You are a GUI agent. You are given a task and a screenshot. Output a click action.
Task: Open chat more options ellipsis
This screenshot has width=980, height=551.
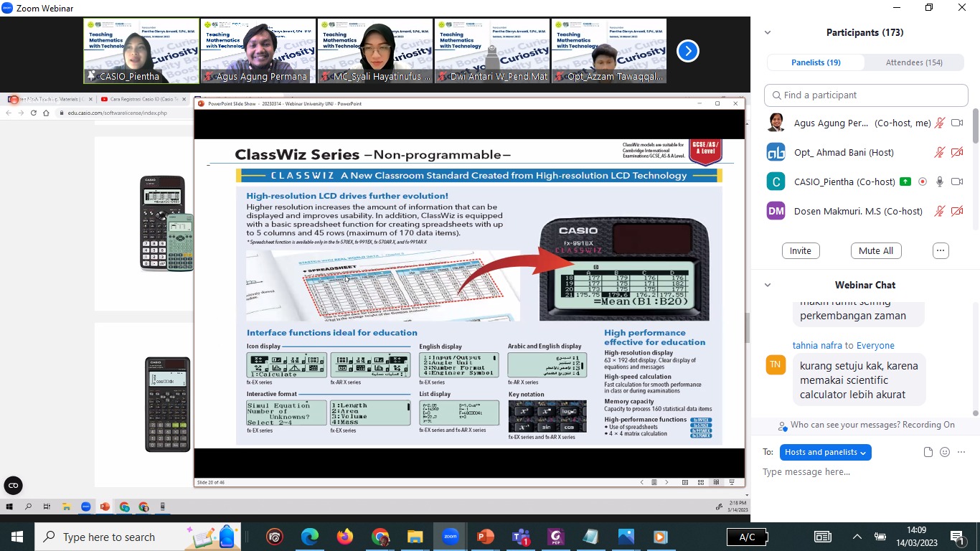click(x=961, y=452)
